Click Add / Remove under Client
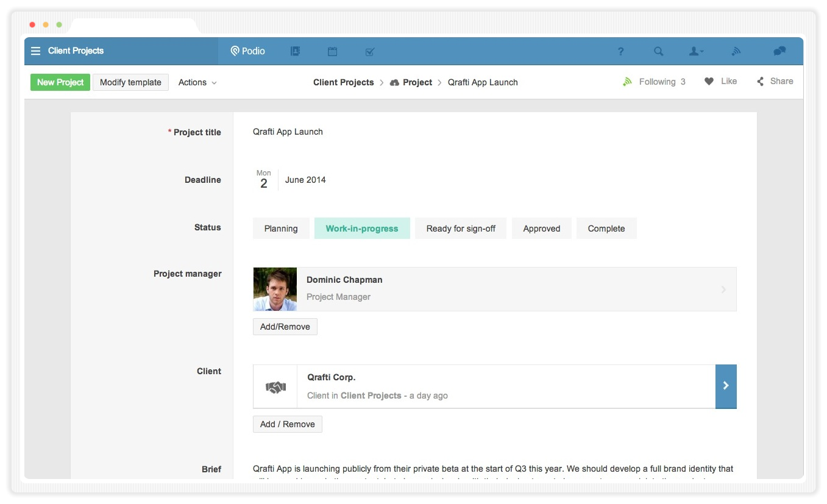This screenshot has height=504, width=827. pos(288,424)
